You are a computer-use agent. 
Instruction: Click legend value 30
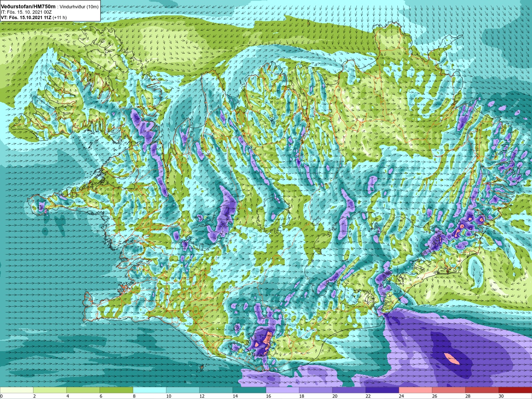(x=501, y=396)
